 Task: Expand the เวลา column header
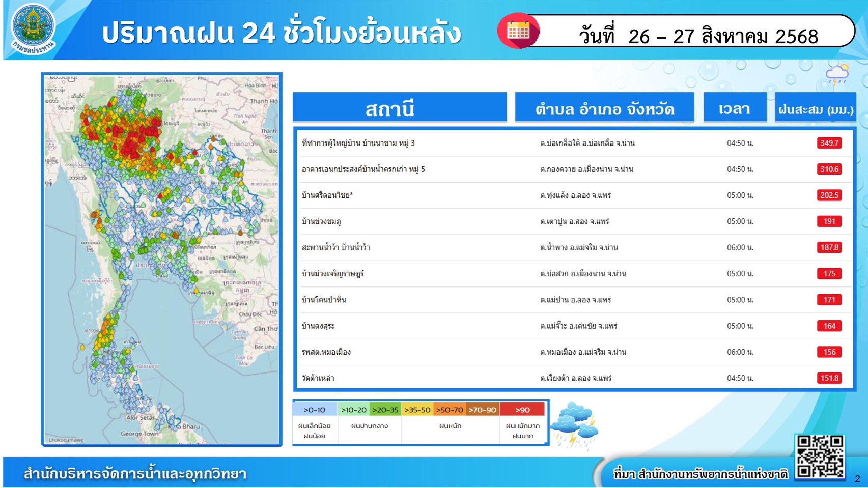(x=735, y=108)
